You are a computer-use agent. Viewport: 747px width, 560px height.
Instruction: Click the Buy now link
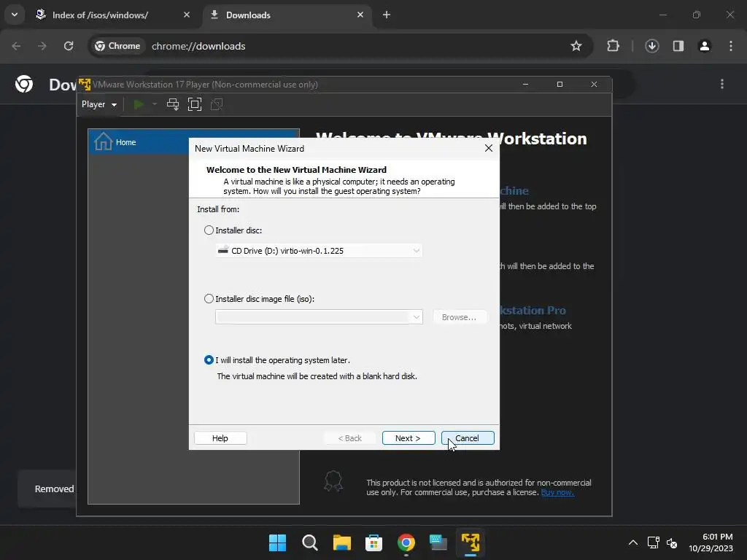557,492
